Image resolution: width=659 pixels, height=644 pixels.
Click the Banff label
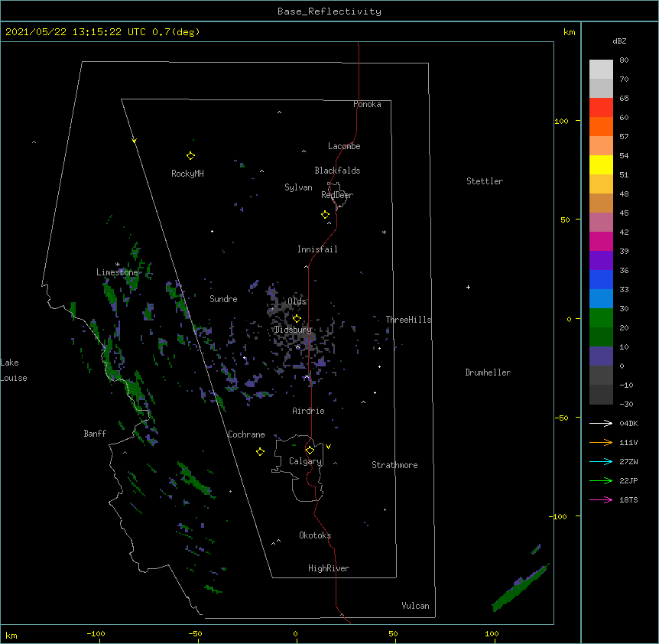(95, 434)
